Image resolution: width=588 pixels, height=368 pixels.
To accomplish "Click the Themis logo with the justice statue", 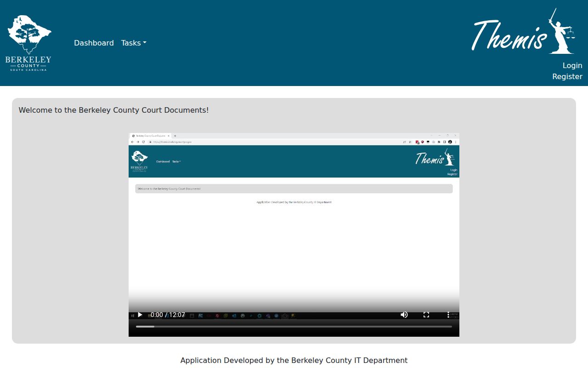I will coord(523,31).
